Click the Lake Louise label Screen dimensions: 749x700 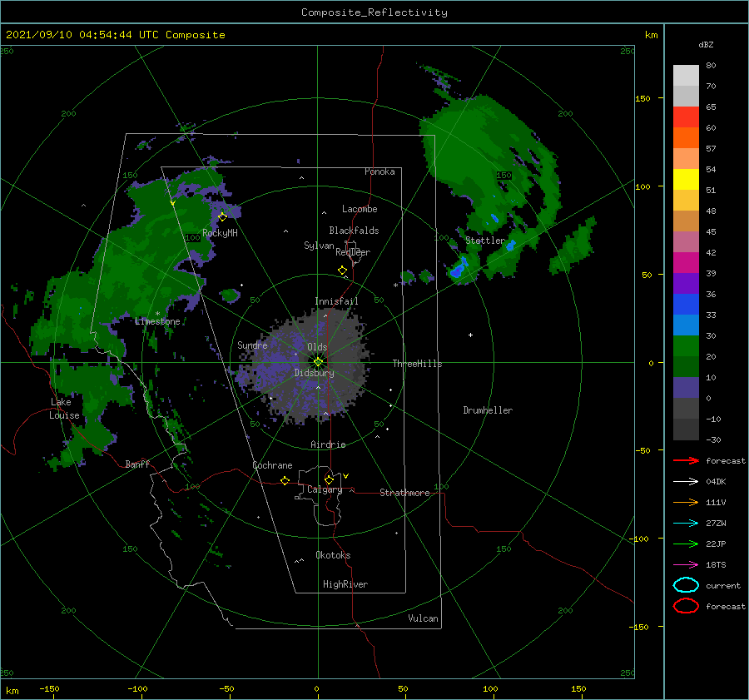coord(64,409)
